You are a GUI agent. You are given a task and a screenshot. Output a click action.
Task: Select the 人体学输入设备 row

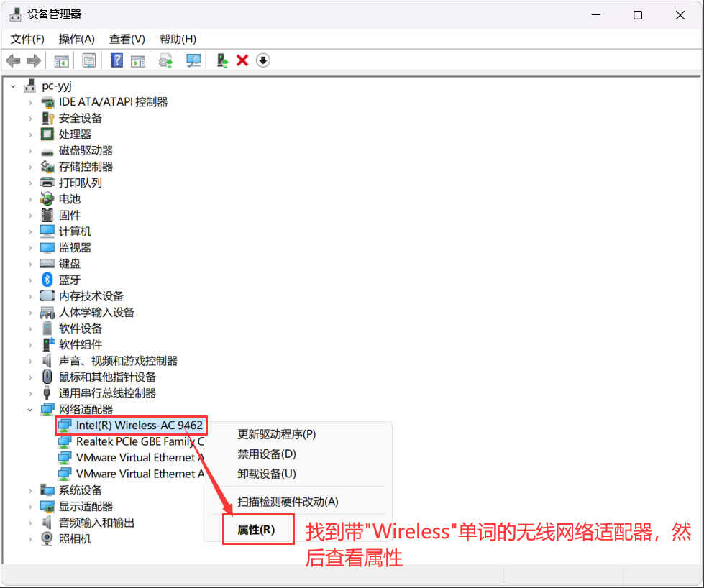pos(96,312)
